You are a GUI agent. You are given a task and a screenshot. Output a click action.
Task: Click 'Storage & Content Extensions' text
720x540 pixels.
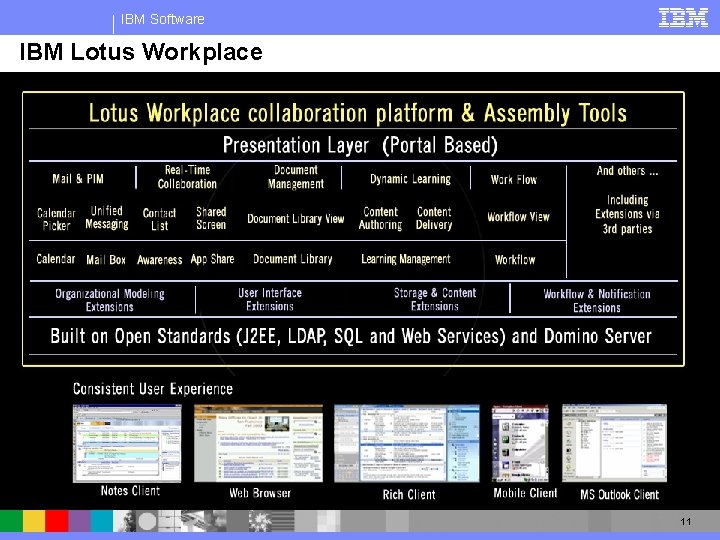pyautogui.click(x=435, y=299)
